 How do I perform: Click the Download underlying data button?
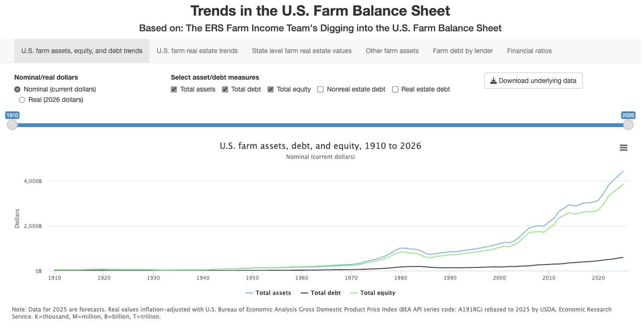[x=533, y=80]
